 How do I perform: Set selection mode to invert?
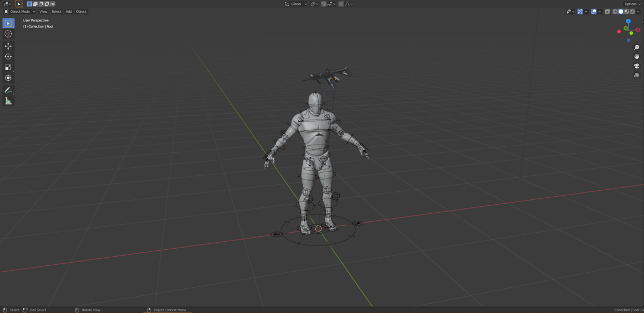click(47, 4)
